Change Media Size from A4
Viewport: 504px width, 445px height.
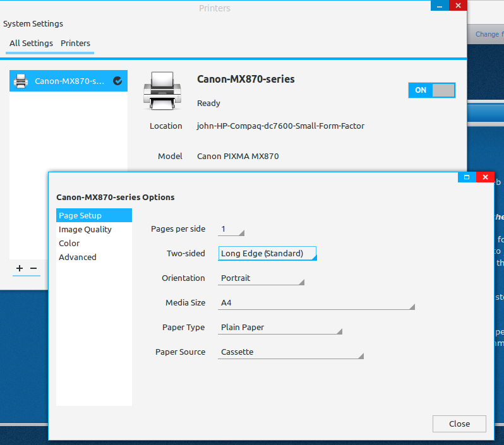[316, 303]
